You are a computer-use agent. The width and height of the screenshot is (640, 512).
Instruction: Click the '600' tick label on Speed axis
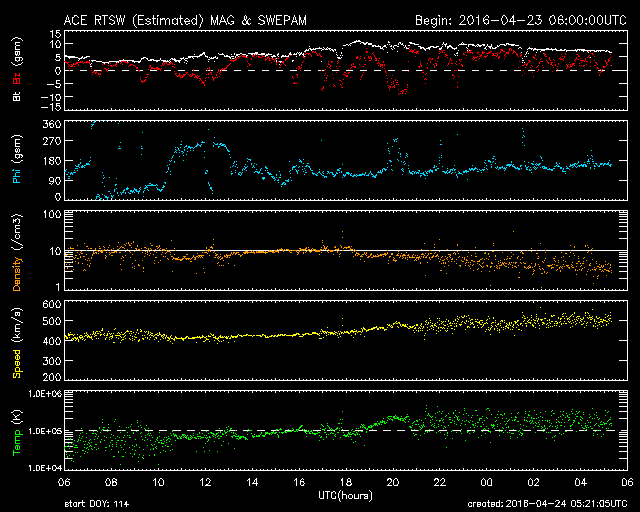pos(52,304)
